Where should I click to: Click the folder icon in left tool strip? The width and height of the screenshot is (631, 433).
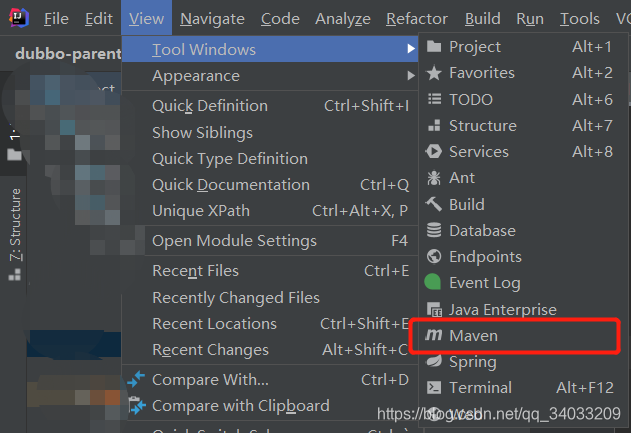[x=14, y=155]
